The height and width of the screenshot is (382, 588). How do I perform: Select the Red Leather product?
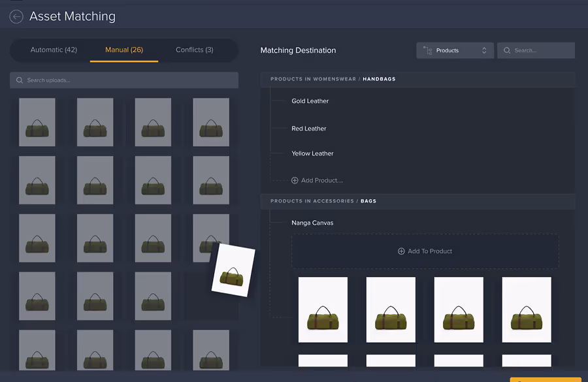tap(309, 129)
